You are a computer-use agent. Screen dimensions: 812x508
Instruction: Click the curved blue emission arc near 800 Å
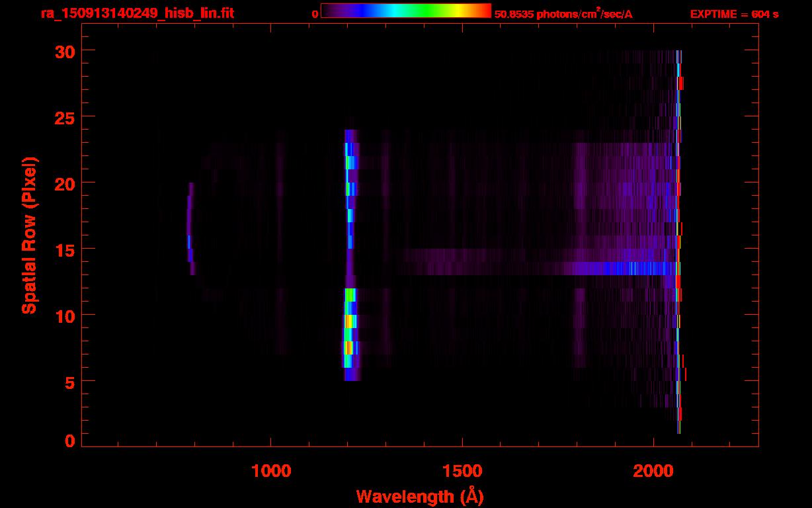coord(190,228)
